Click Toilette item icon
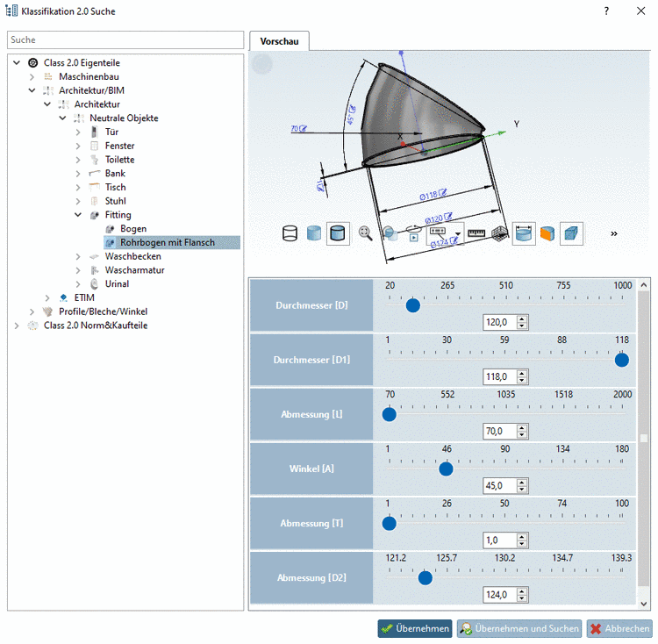 (95, 160)
